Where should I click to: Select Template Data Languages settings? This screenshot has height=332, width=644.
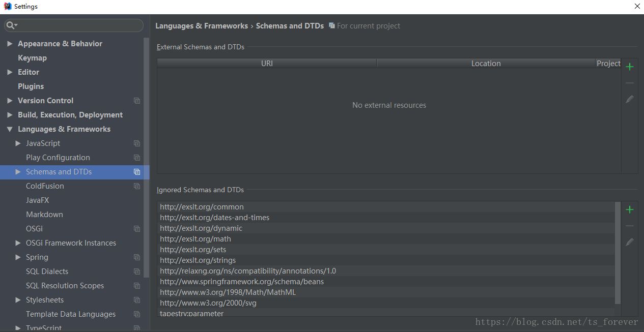pos(71,314)
